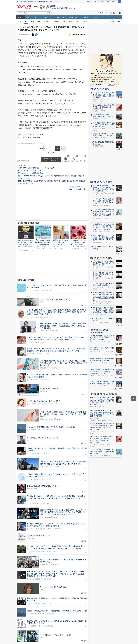The height and width of the screenshot is (644, 138).
Task: Share the article on X
Action: point(33,35)
